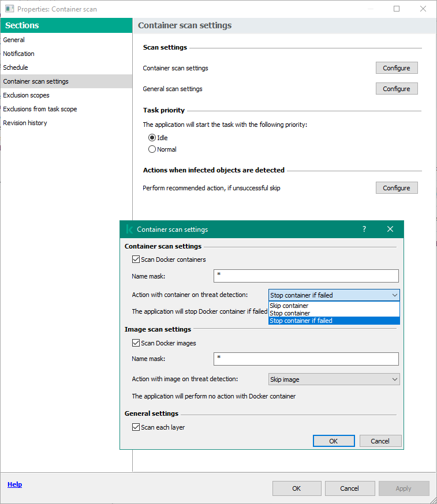The height and width of the screenshot is (504, 437).
Task: Select the Idle task priority option
Action: click(152, 138)
